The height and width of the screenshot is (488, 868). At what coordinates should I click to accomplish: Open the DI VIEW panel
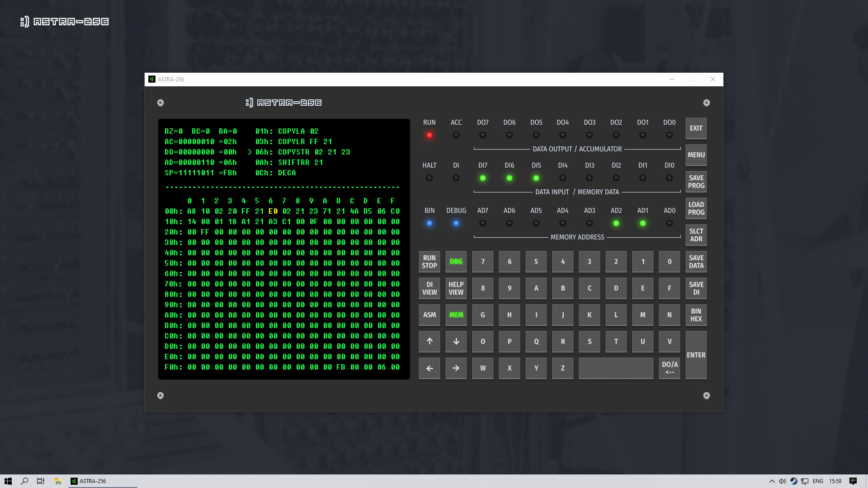pyautogui.click(x=429, y=288)
